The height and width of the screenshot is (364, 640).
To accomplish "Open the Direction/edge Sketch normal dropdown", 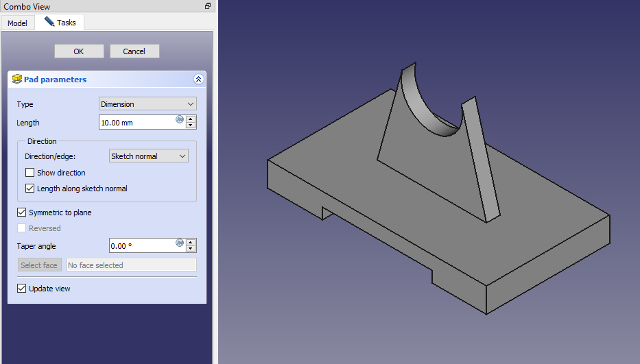I will (148, 156).
